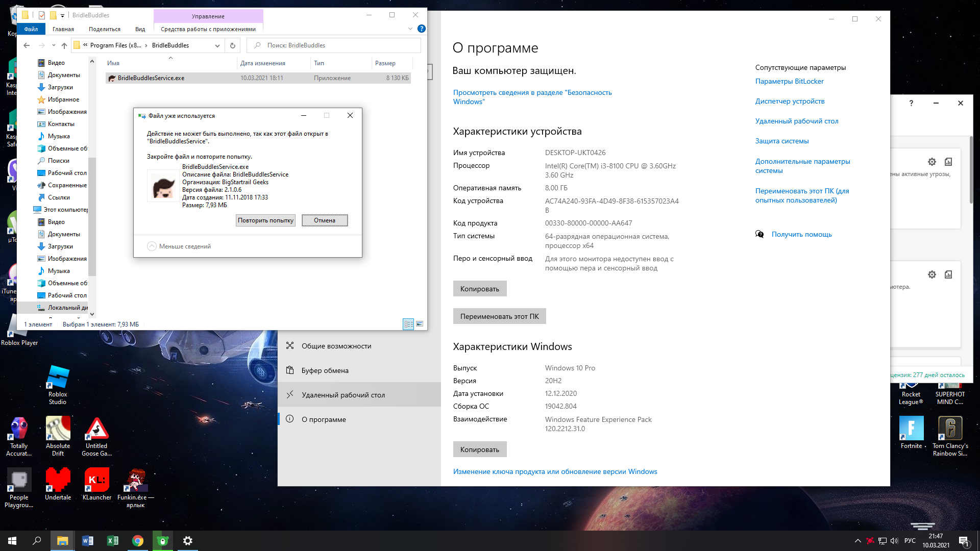Click 'Переименовать этот ПК' button

point(499,316)
